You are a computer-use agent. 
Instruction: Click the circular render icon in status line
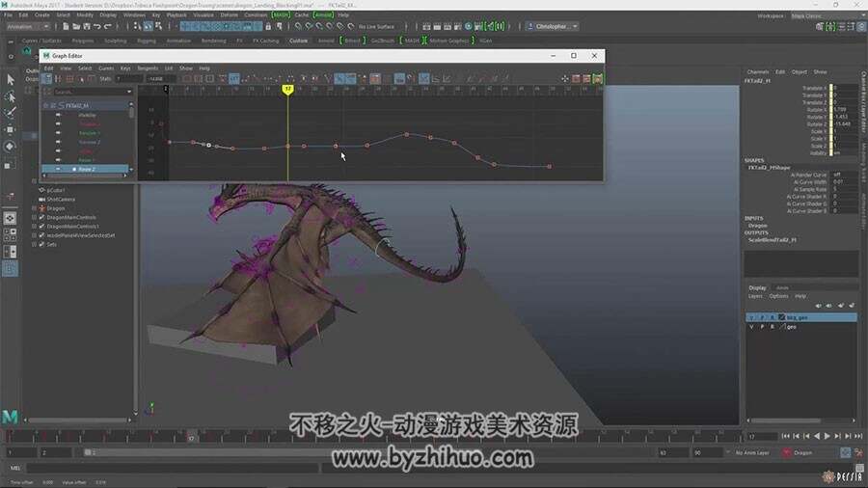(469, 26)
